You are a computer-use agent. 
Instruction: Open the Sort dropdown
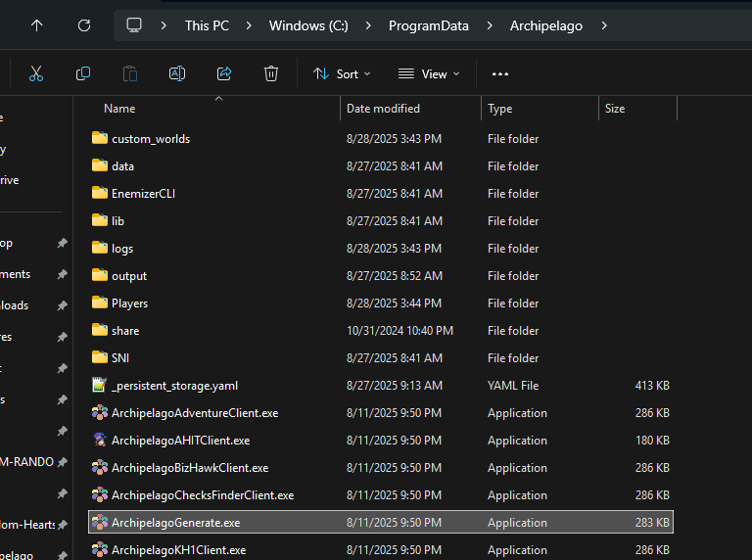342,73
